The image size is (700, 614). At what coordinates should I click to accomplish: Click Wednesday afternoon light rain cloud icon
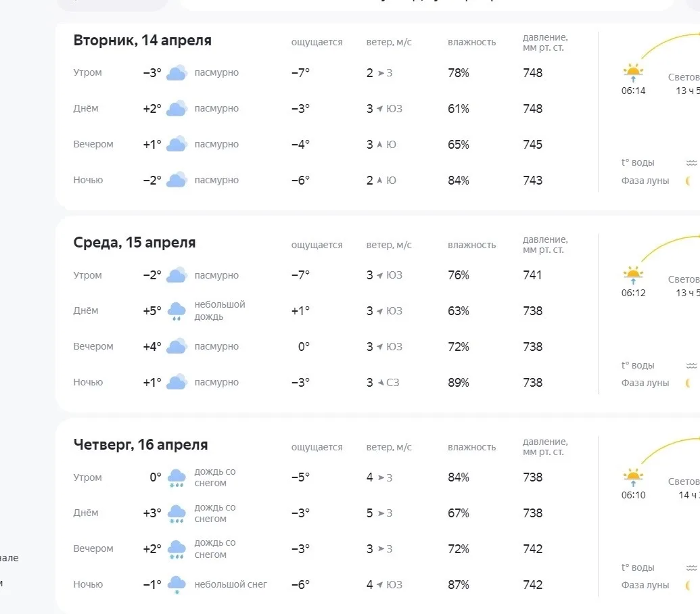177,311
